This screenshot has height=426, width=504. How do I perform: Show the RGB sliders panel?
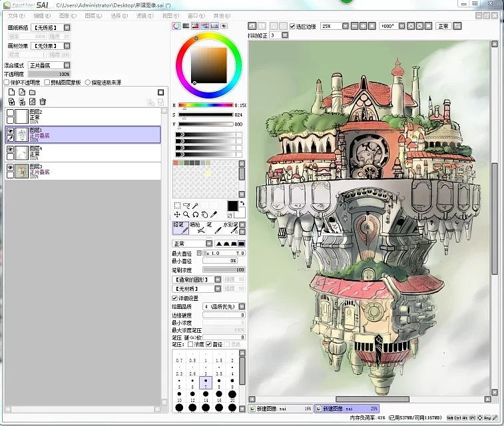(x=186, y=26)
